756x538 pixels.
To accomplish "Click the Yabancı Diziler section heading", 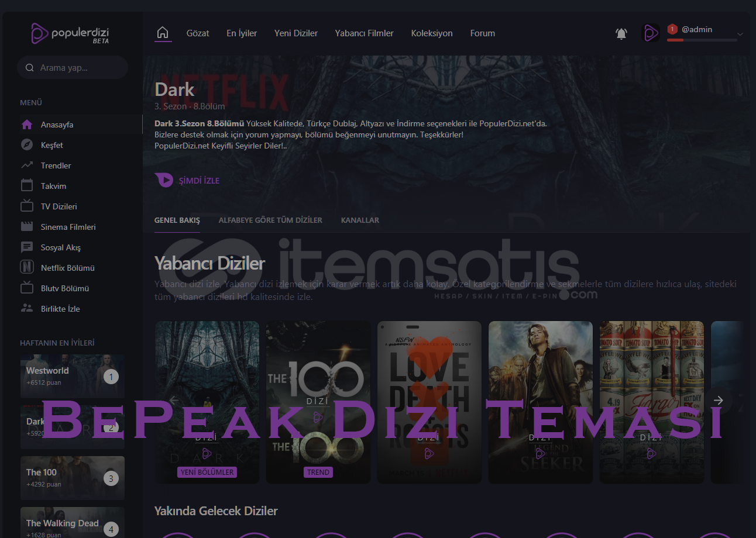I will 209,263.
